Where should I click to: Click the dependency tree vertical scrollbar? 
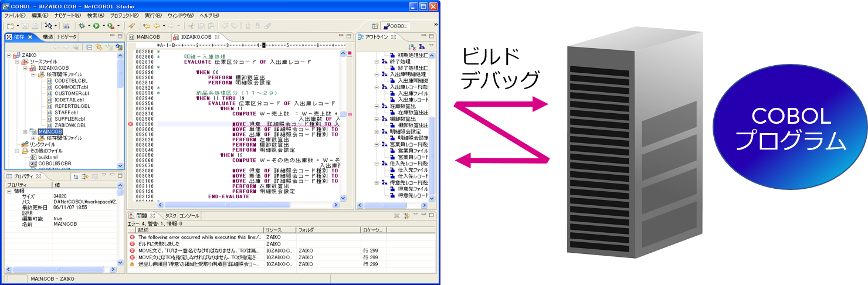click(x=121, y=111)
